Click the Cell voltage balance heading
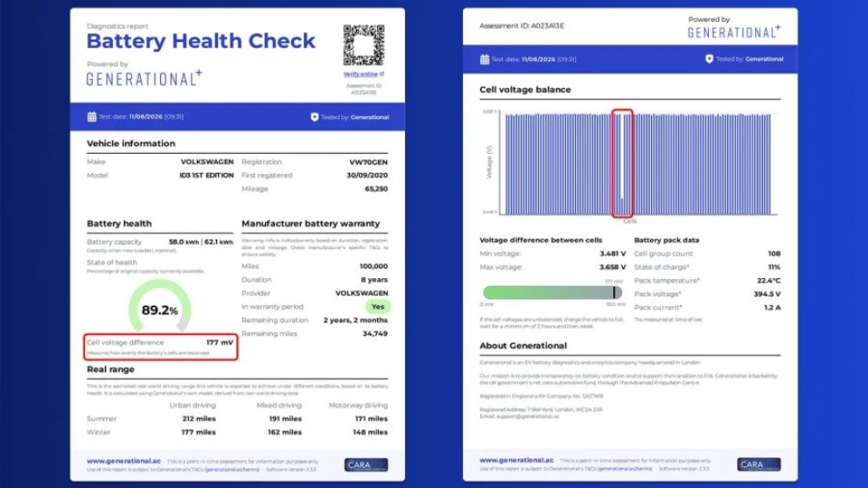The width and height of the screenshot is (868, 488). click(525, 89)
